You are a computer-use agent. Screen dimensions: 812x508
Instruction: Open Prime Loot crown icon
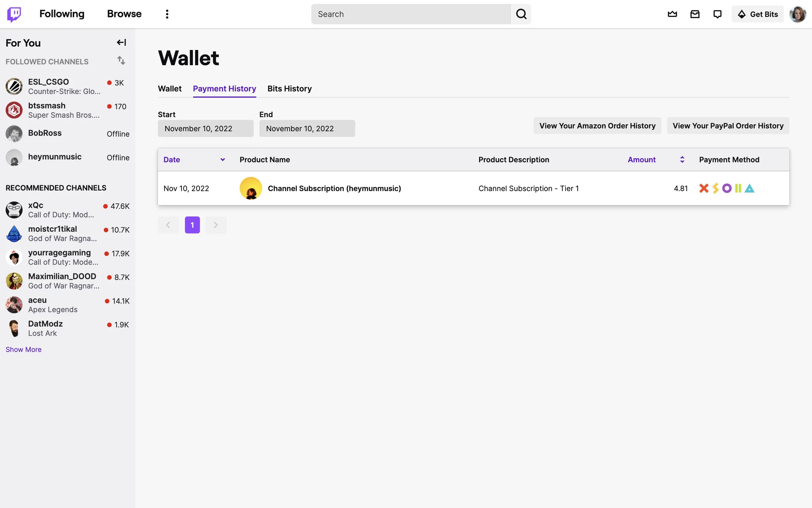672,14
